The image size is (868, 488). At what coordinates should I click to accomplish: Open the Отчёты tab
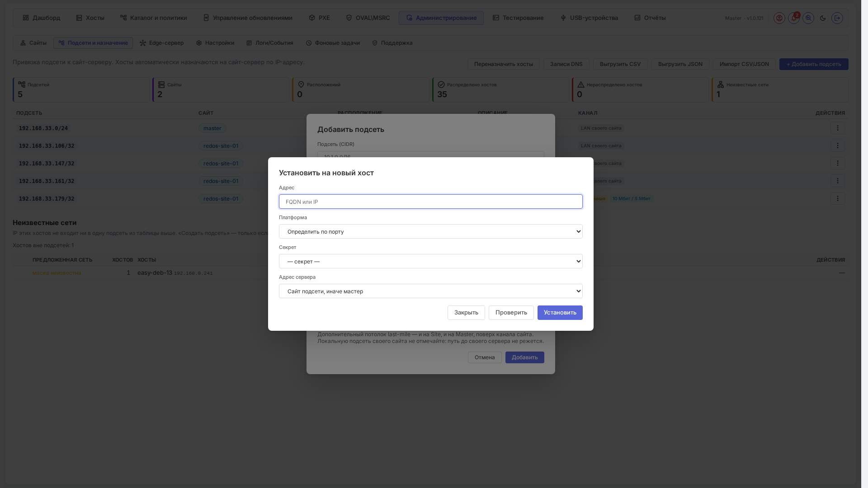point(650,18)
